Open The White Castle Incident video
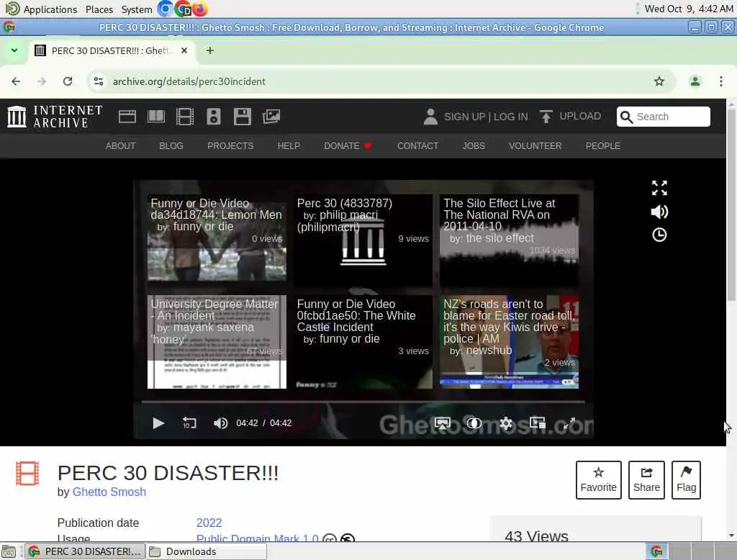This screenshot has width=737, height=560. [363, 342]
